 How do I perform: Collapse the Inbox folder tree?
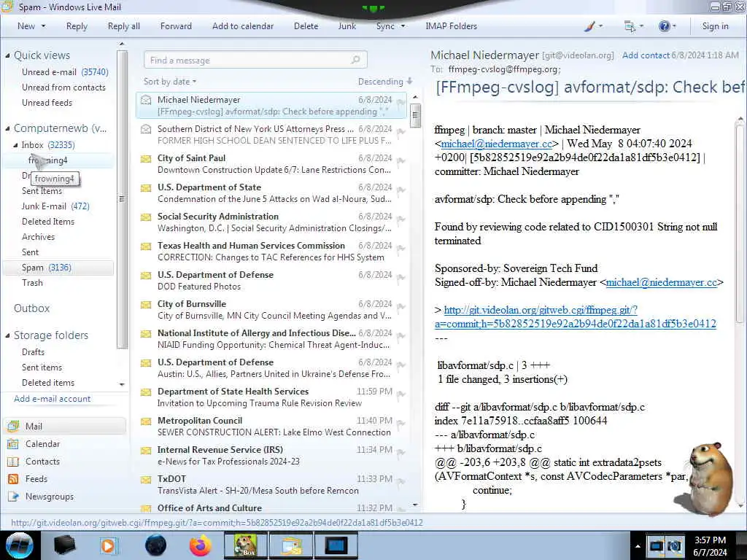[x=15, y=145]
